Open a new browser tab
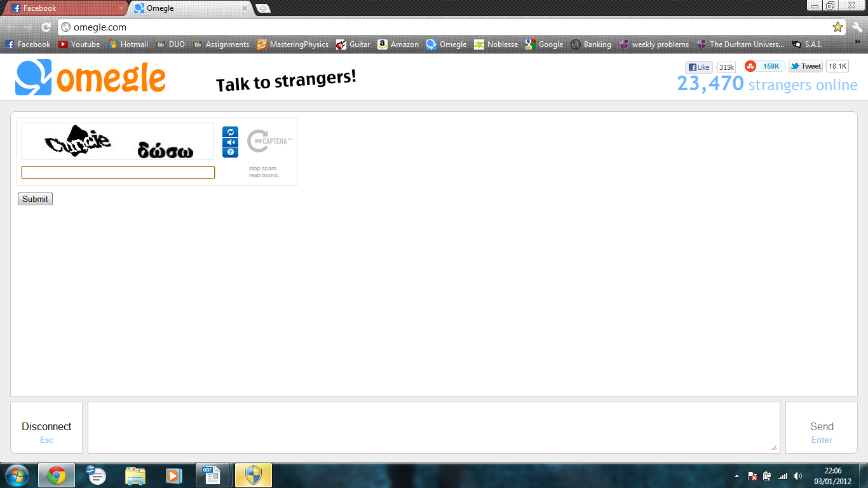This screenshot has width=868, height=488. point(263,8)
